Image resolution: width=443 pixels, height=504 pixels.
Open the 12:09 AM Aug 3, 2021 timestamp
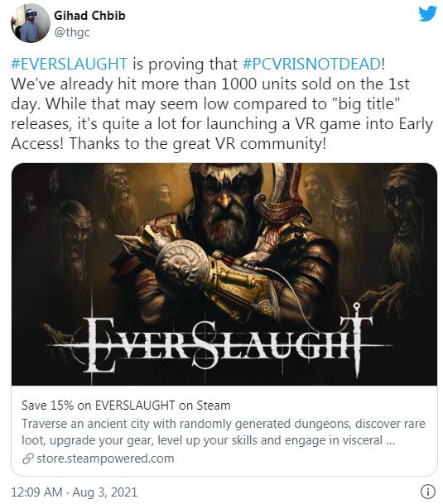[x=75, y=492]
